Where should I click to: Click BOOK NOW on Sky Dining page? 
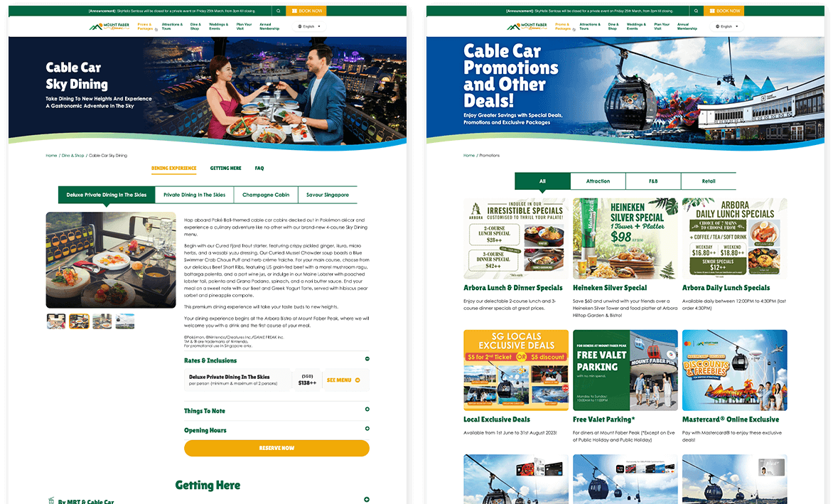pos(306,11)
